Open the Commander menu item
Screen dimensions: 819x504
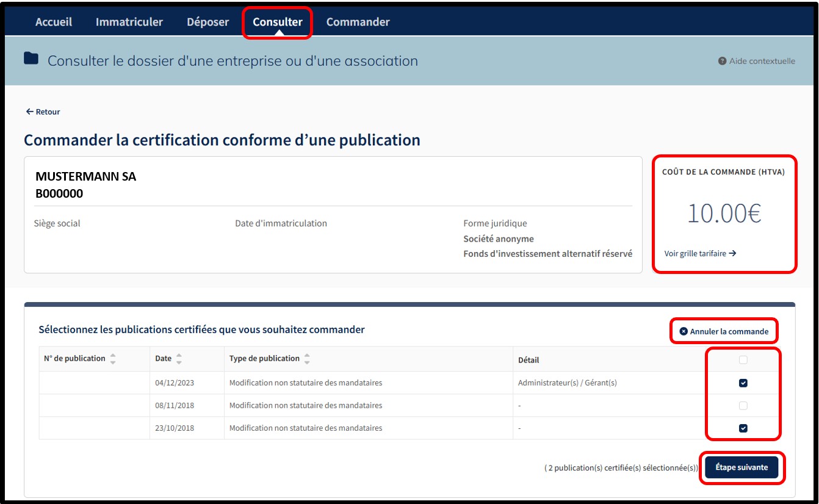pos(358,22)
